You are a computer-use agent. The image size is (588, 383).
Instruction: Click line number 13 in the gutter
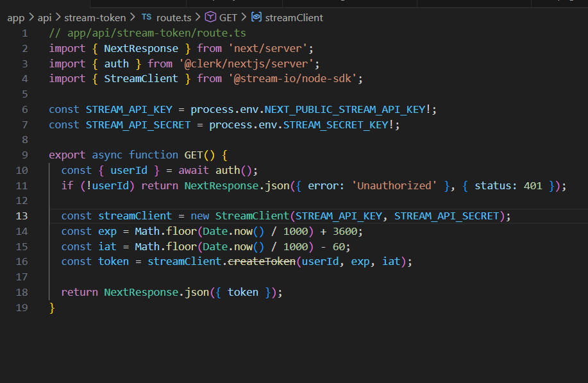[x=22, y=216]
